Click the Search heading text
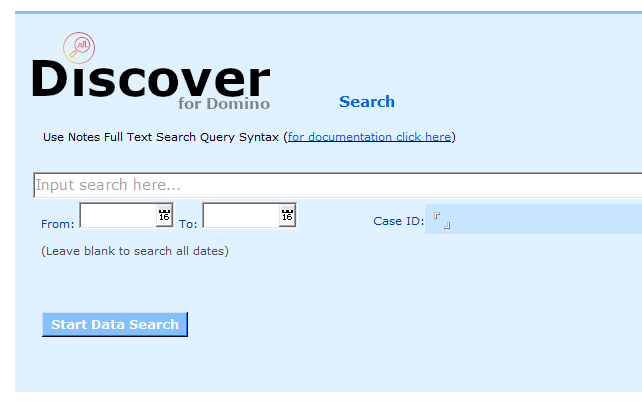 coord(367,102)
